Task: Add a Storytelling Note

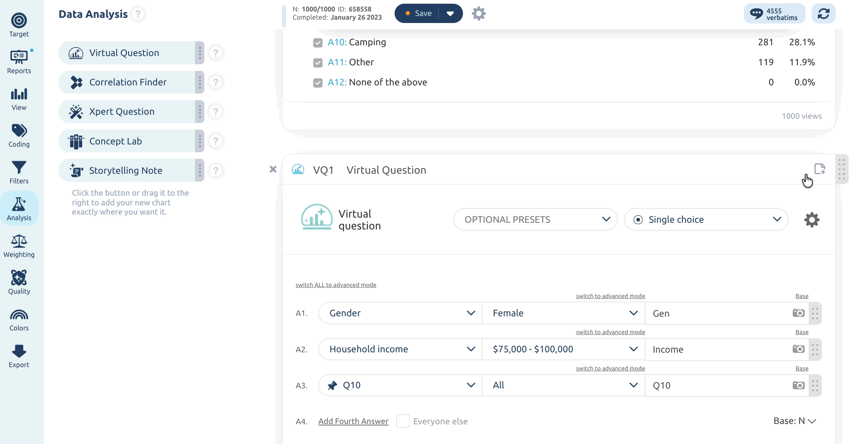Action: point(127,170)
